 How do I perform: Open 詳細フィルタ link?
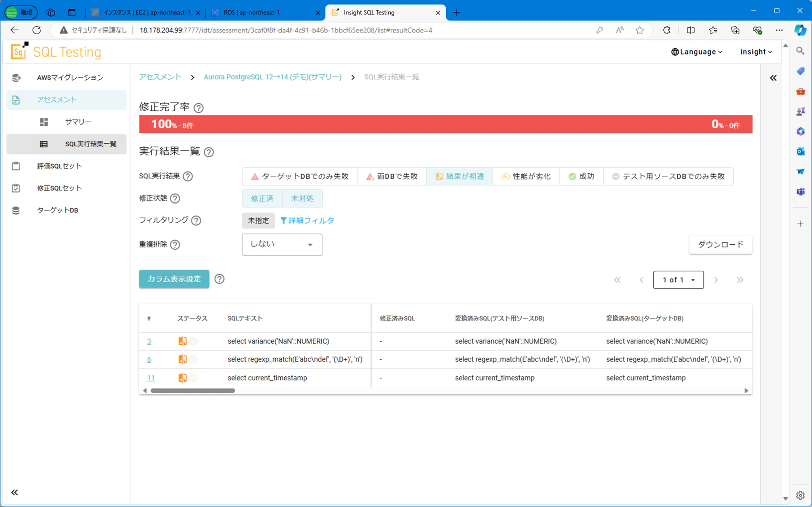(x=307, y=220)
